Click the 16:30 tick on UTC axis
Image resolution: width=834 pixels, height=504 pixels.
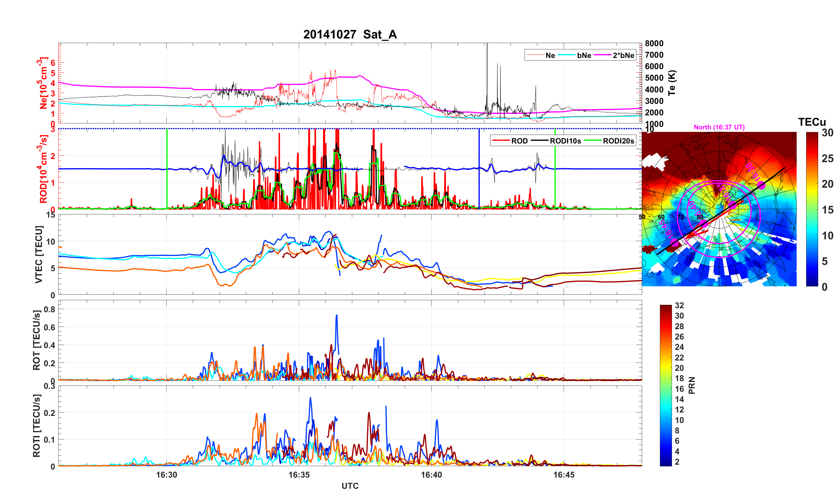click(x=167, y=474)
